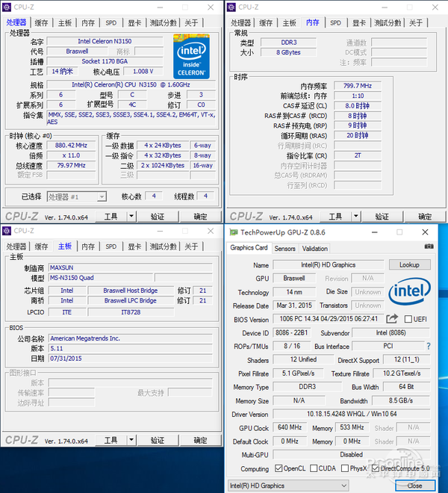Click the GPU-Z screenshot camera icon
Image resolution: width=448 pixels, height=493 pixels.
point(429,247)
